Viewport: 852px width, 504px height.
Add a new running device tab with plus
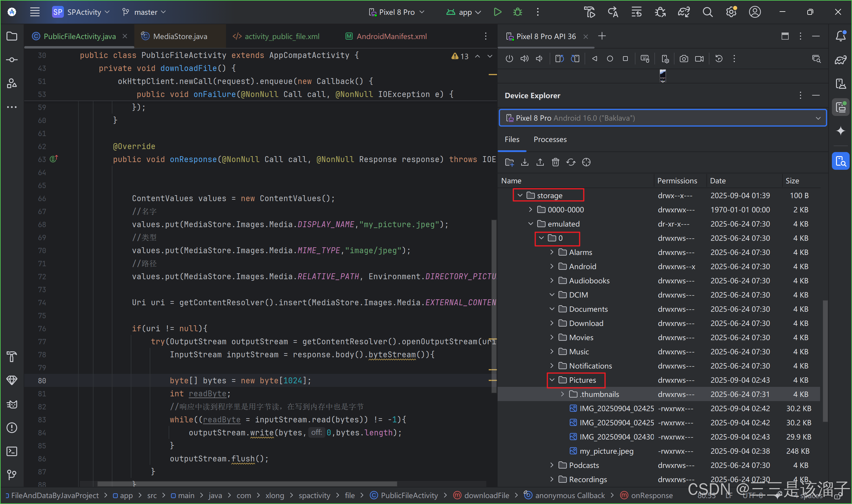pos(602,36)
